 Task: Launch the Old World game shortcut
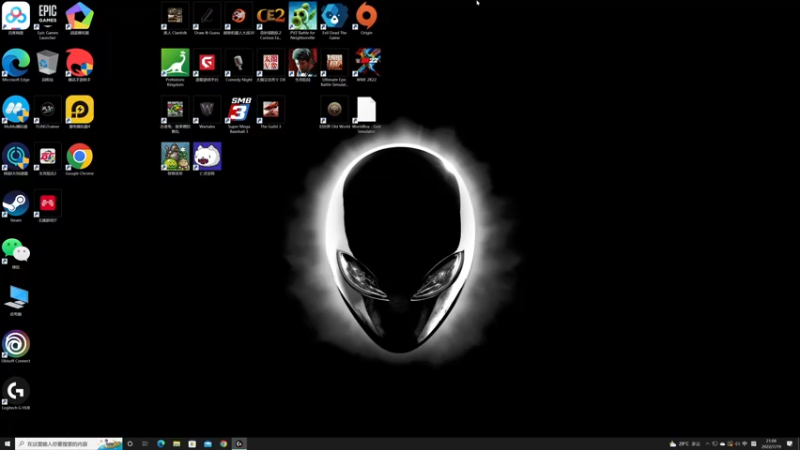(x=335, y=110)
